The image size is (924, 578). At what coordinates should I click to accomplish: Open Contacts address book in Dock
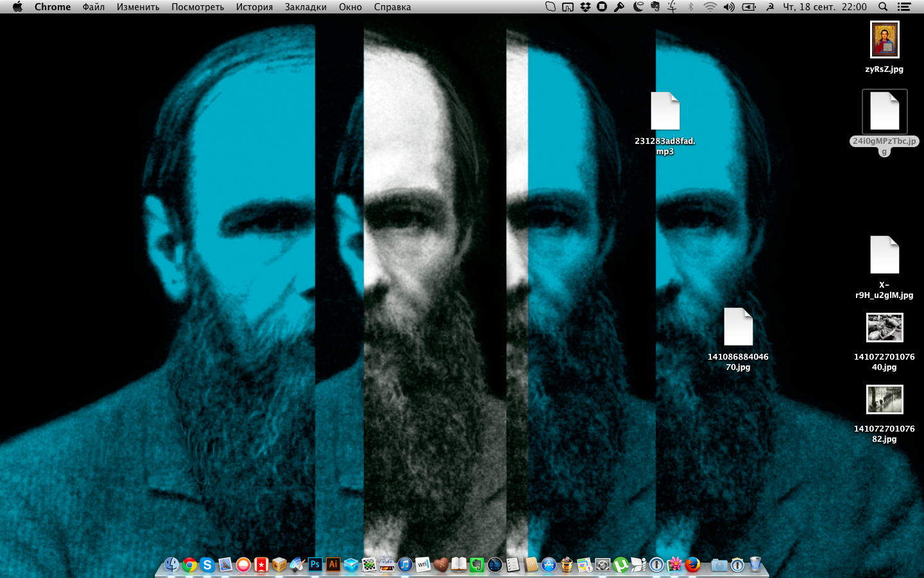tap(531, 565)
